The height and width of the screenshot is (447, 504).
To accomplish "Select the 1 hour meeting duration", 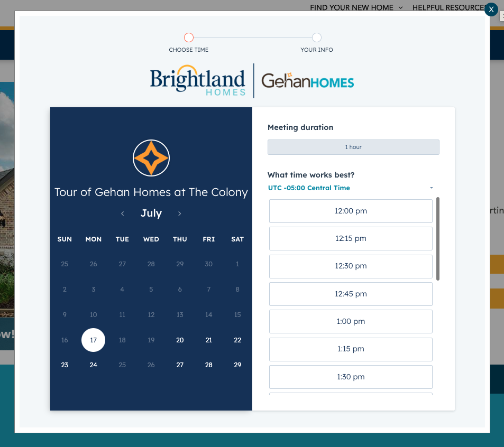I will (353, 147).
